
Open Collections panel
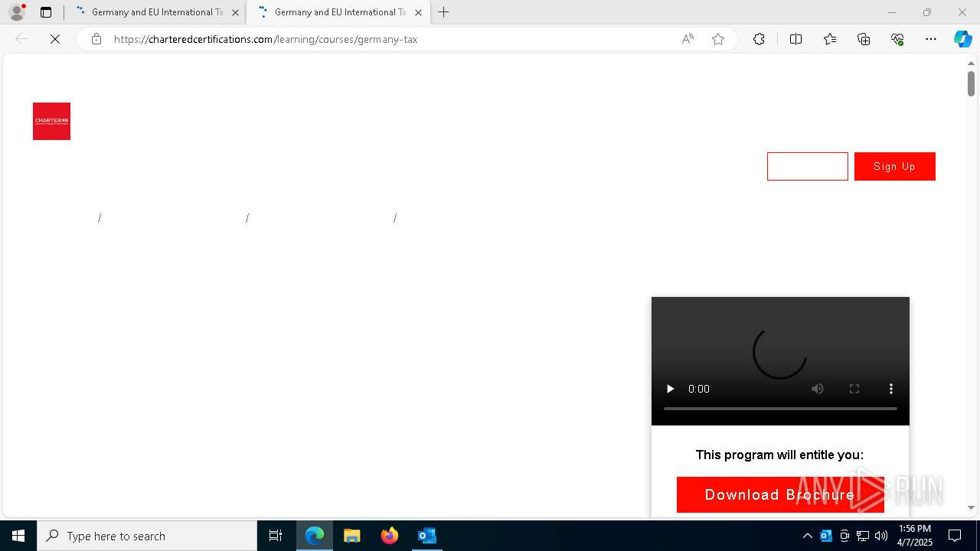[864, 39]
